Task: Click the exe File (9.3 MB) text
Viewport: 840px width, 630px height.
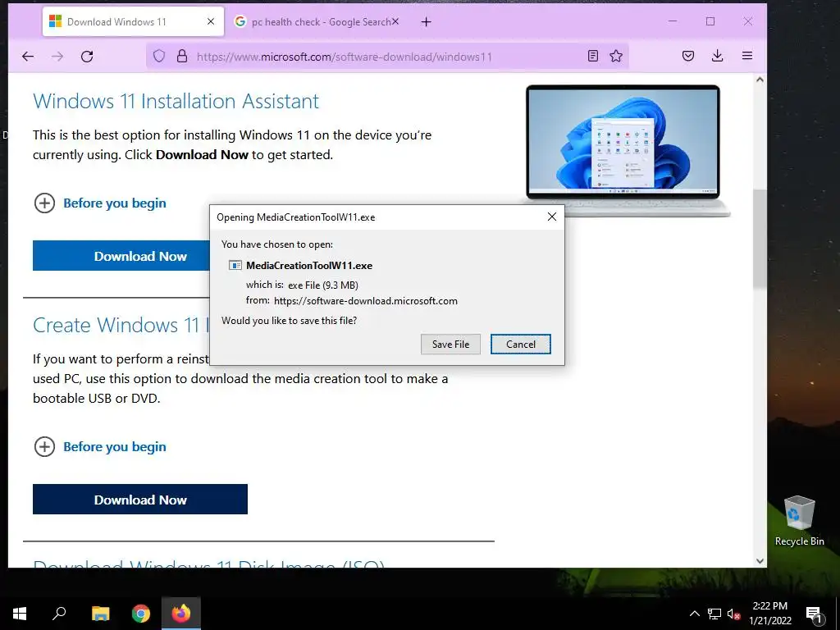Action: pos(323,285)
